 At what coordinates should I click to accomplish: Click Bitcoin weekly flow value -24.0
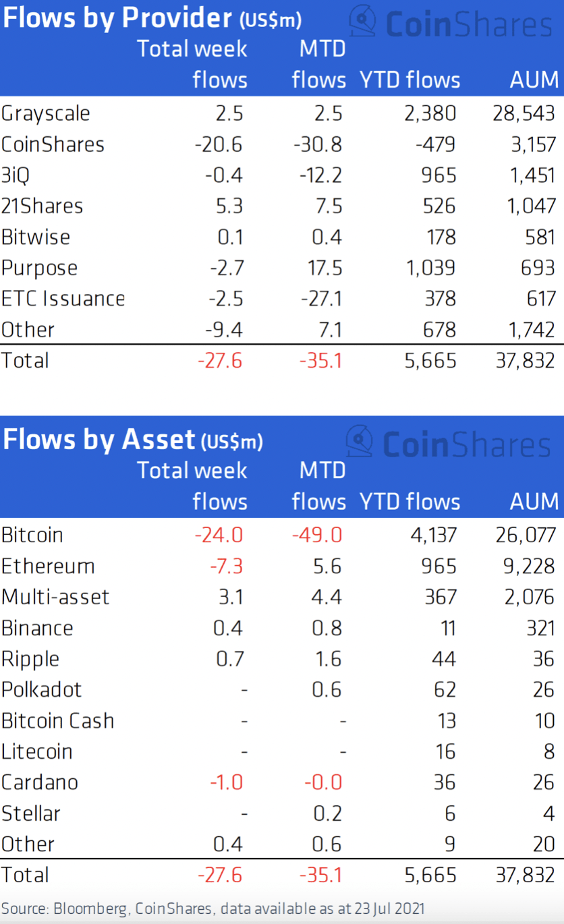pyautogui.click(x=219, y=535)
